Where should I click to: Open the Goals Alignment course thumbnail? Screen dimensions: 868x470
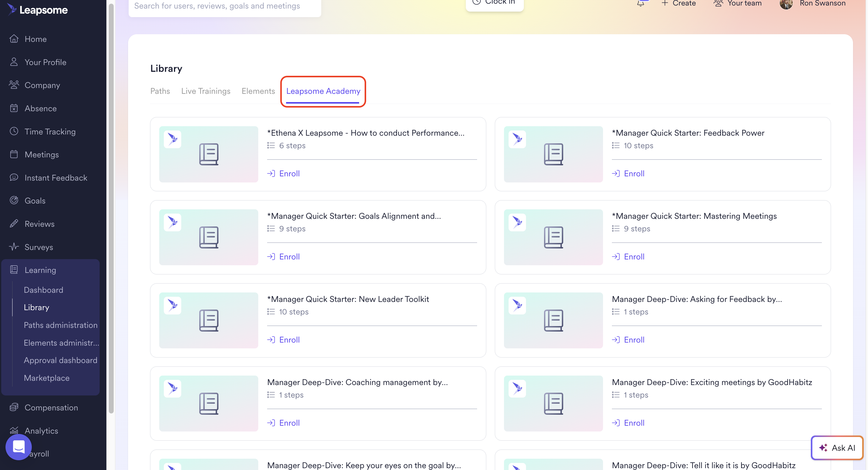(x=208, y=237)
